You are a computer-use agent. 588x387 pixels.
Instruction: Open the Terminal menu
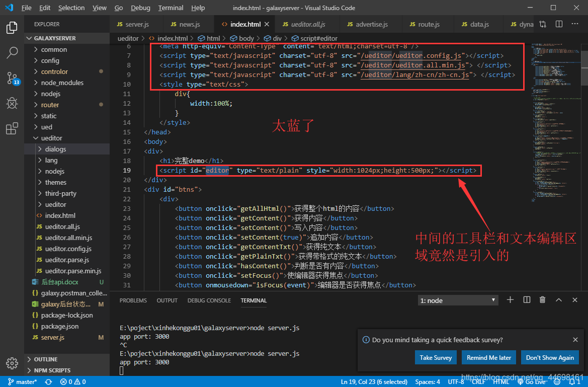point(171,8)
